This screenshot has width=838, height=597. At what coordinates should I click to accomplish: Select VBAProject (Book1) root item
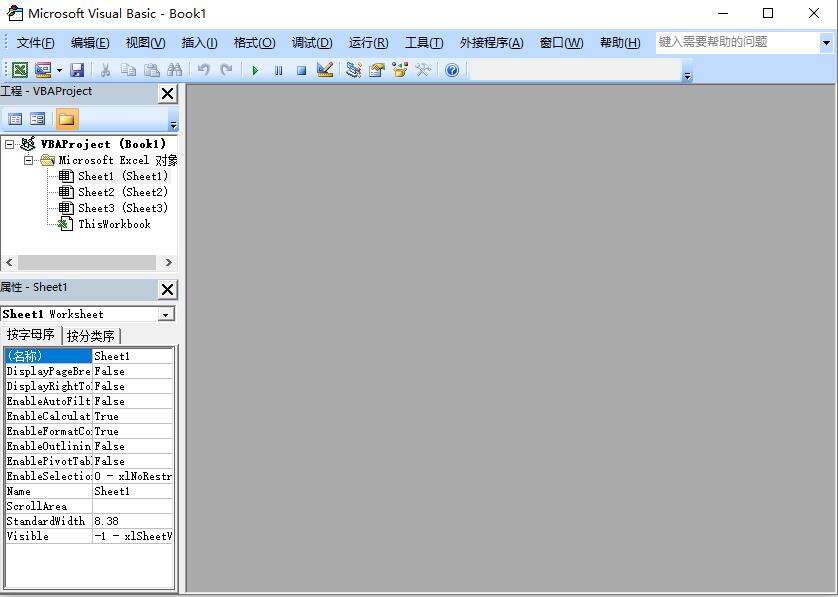[103, 144]
